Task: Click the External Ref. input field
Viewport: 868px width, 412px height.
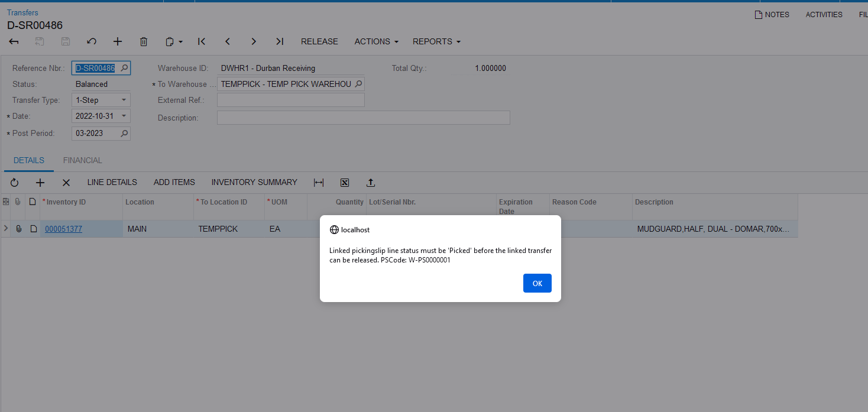Action: (x=290, y=100)
